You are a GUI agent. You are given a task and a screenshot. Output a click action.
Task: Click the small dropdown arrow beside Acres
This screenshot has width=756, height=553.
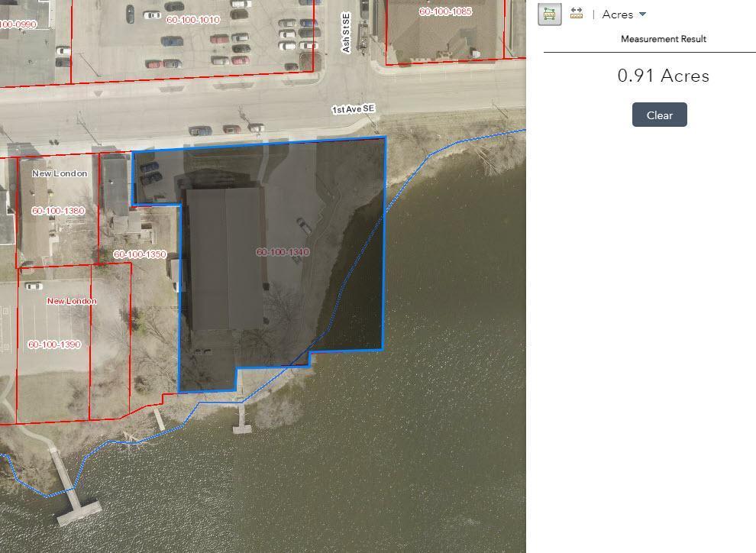(642, 15)
